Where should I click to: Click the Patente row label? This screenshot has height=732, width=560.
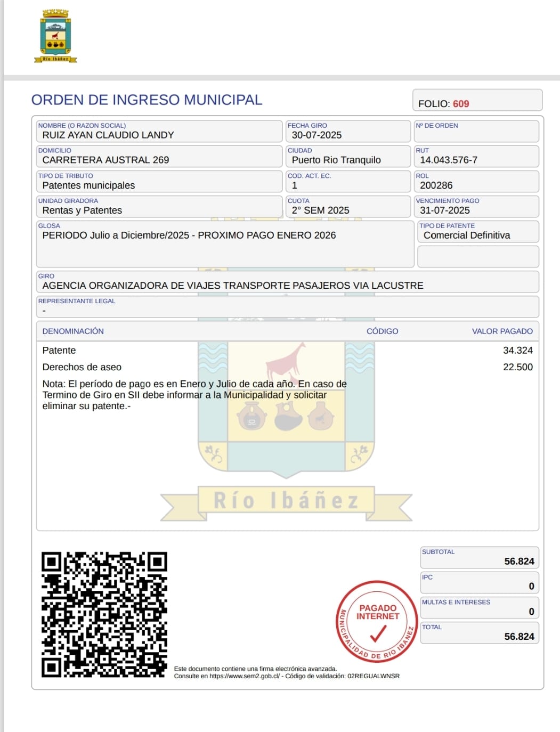pos(59,351)
